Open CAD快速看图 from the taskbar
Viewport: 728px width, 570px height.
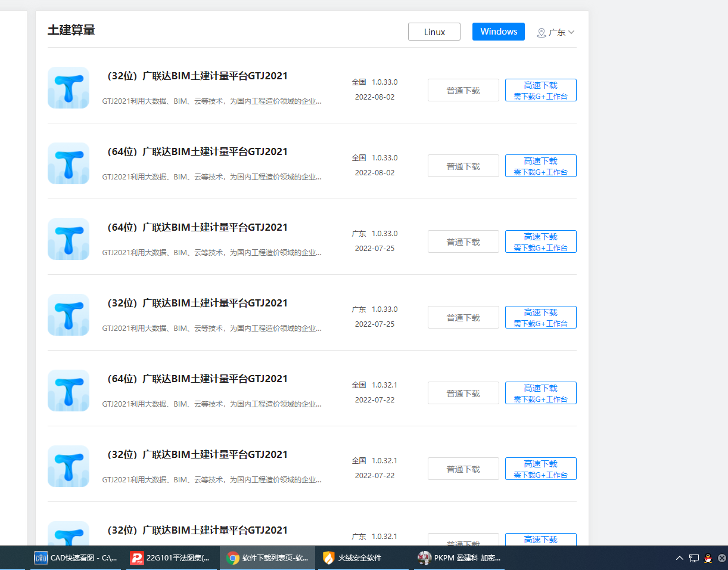coord(76,558)
